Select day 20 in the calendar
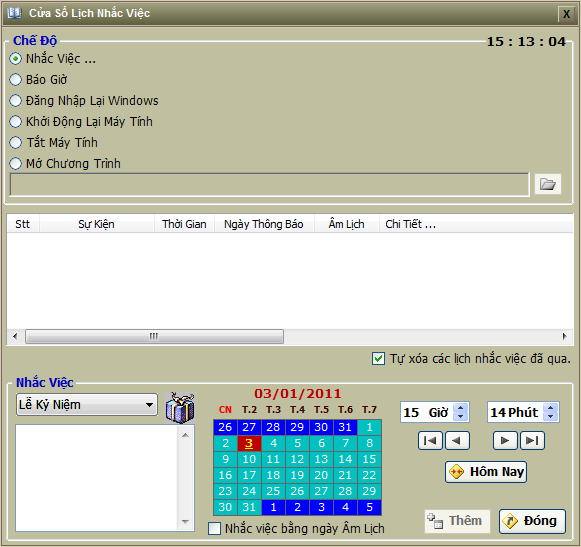Image resolution: width=581 pixels, height=547 pixels. tap(321, 475)
